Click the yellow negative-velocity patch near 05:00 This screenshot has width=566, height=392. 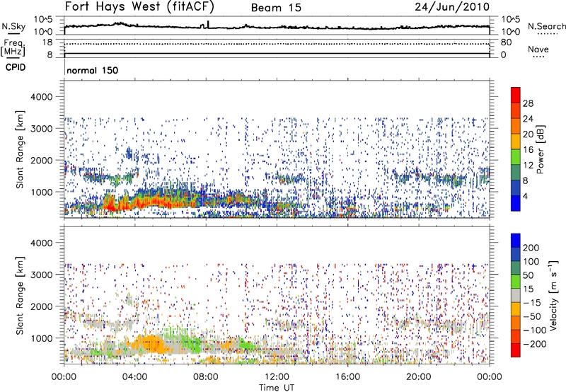151,344
